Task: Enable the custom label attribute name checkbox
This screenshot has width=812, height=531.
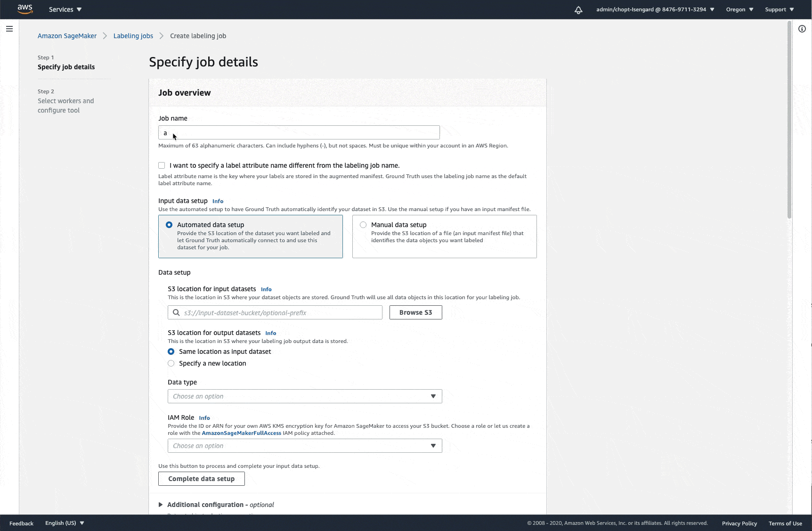Action: (162, 165)
